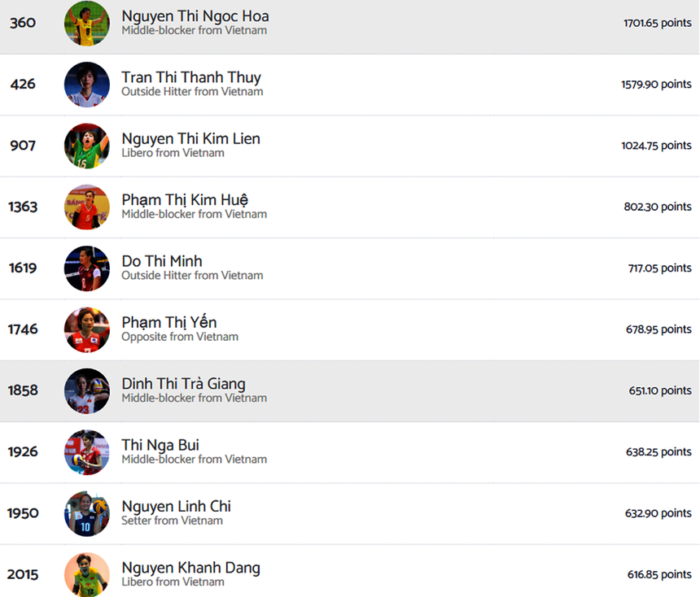The width and height of the screenshot is (700, 597).
Task: Open the Phạm Thị Yến name link
Action: tap(169, 322)
